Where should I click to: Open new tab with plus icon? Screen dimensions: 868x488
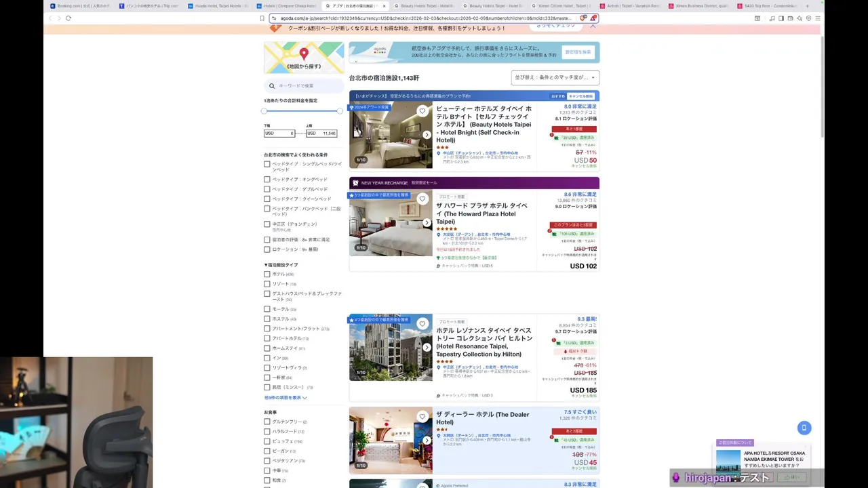[807, 6]
